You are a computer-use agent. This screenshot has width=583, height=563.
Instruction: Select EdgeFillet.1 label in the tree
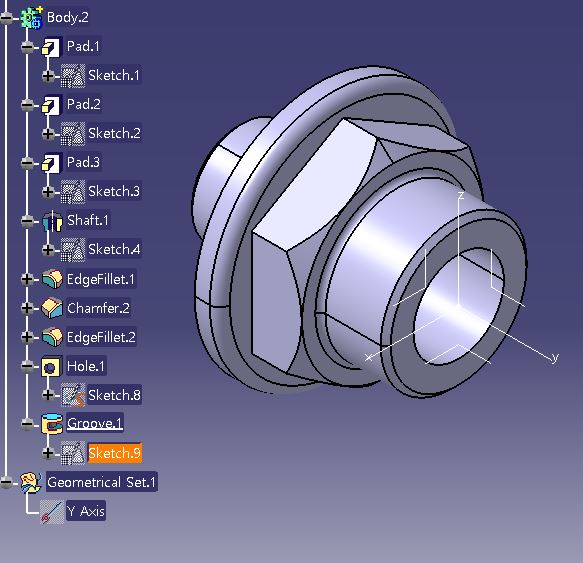(101, 279)
